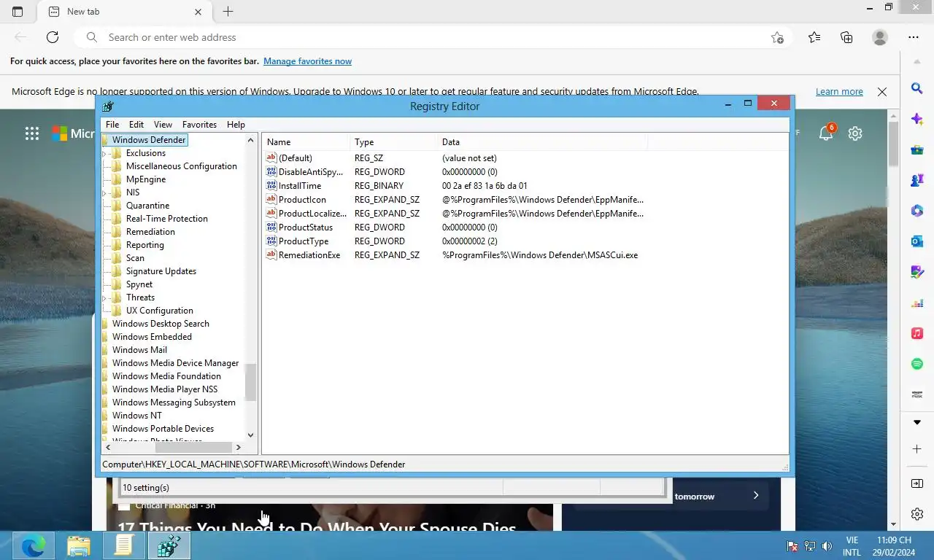
Task: Open the Tools briefcase icon in Edge sidebar
Action: [x=917, y=149]
